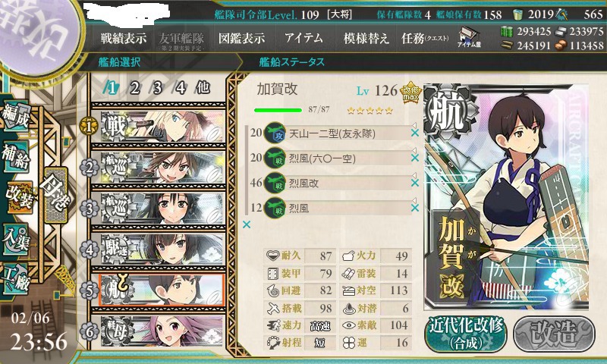This screenshot has height=364, width=607.
Task: Click the 天山一二型(友永隊) torpedo bomber icon
Action: 275,133
